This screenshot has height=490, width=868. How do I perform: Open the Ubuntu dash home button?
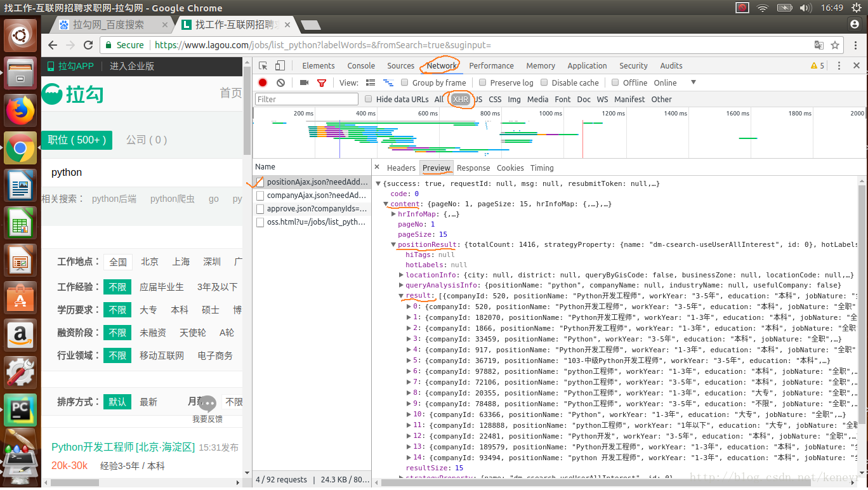point(20,36)
